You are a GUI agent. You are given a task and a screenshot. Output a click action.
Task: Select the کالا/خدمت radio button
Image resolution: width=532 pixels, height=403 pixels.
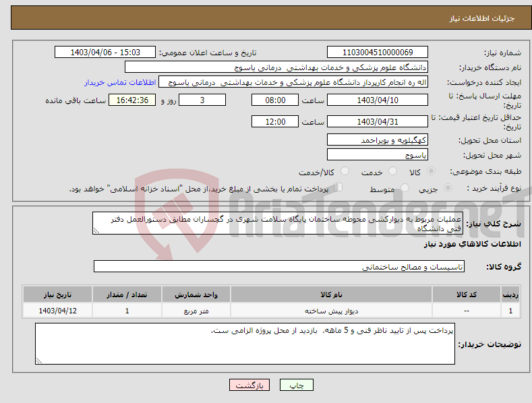tap(345, 171)
